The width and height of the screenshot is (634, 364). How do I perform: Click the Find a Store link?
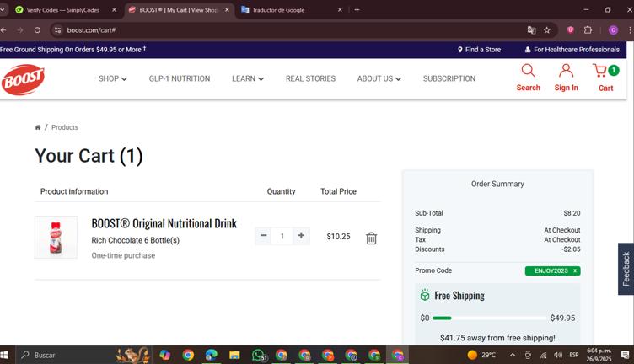(x=479, y=49)
